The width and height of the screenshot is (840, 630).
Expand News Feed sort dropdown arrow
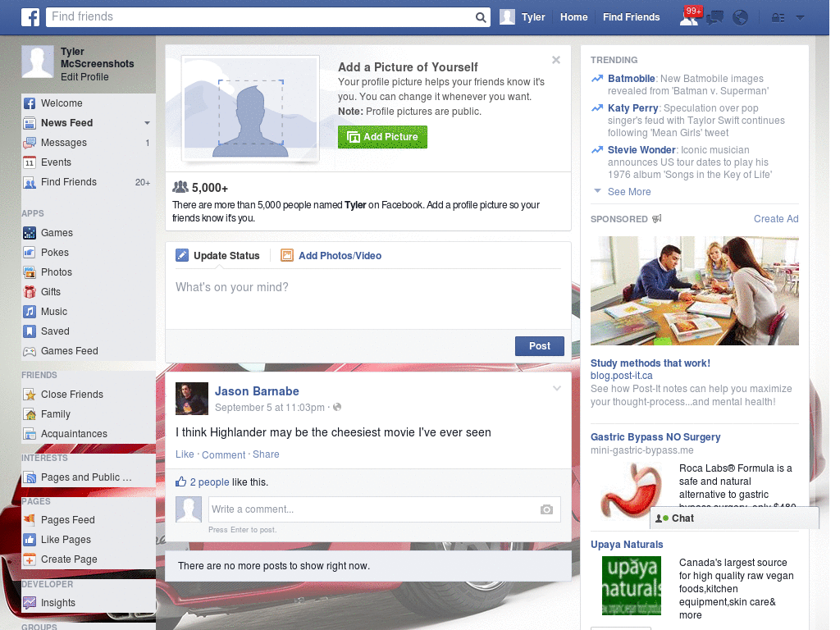click(x=147, y=123)
